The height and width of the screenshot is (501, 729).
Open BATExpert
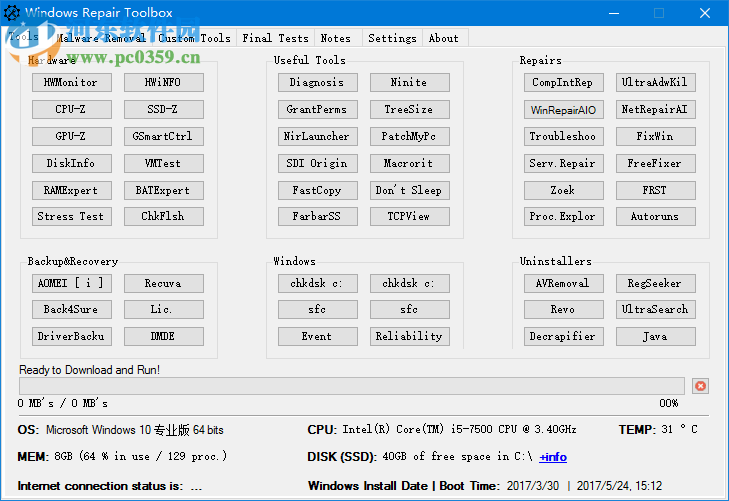(x=164, y=190)
